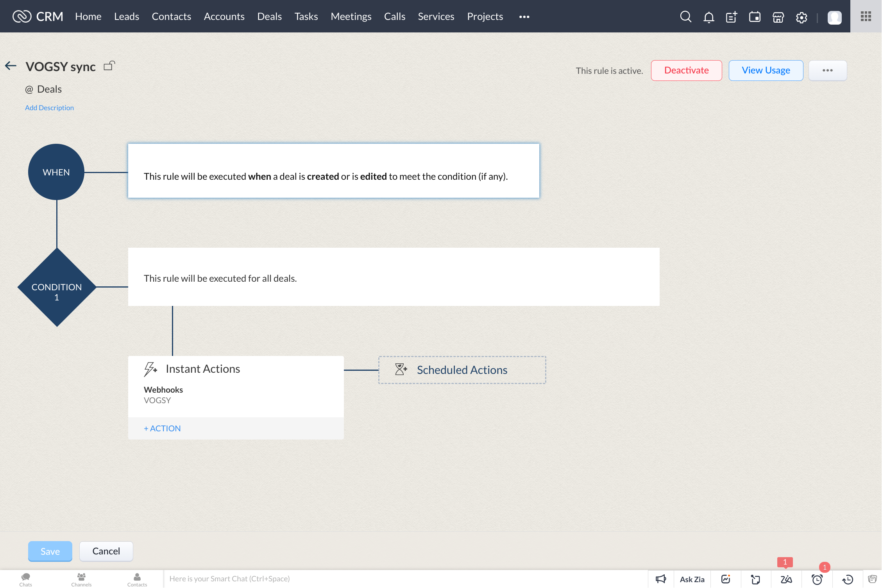This screenshot has height=588, width=882.
Task: Expand the more navigation items menu
Action: (524, 16)
